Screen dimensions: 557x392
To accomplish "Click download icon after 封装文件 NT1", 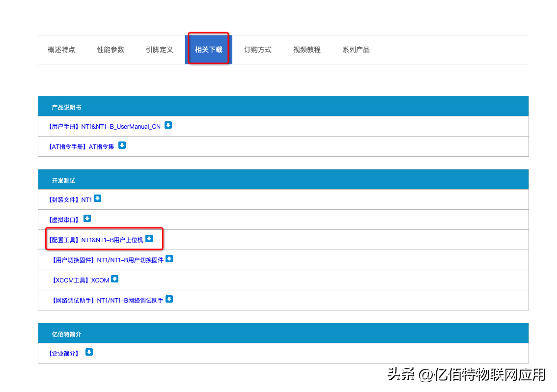I will [97, 198].
